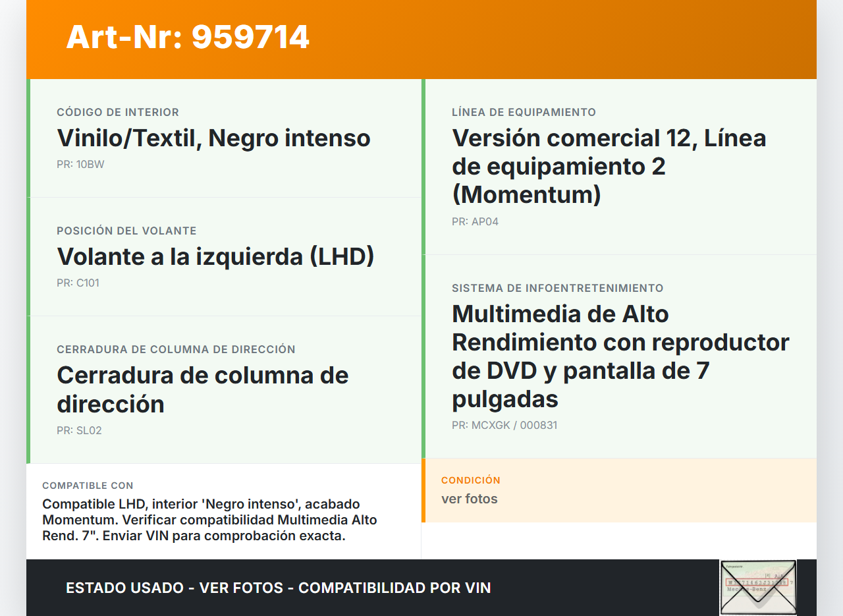
Task: Click the label "POSICIÓN DEL VOLANTE"
Action: [x=126, y=231]
